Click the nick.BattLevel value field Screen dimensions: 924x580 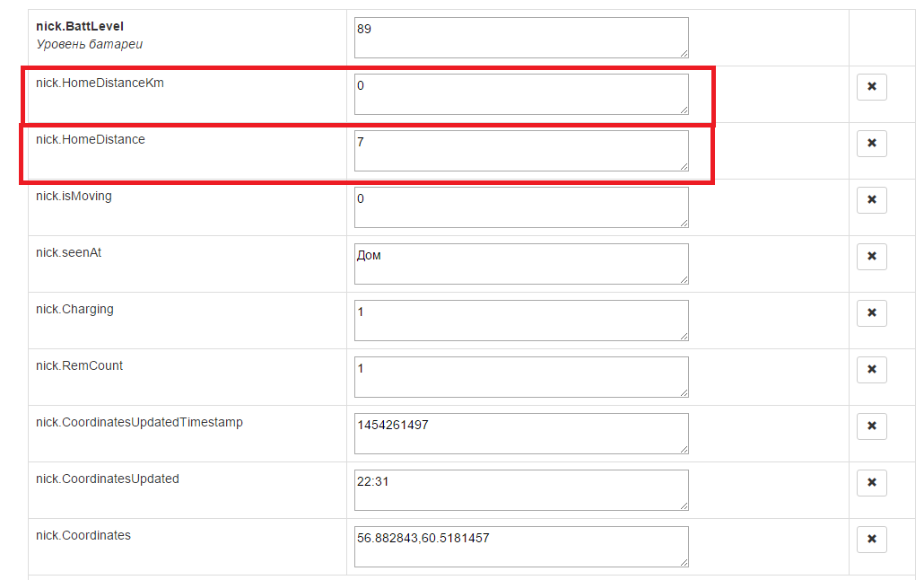point(521,38)
